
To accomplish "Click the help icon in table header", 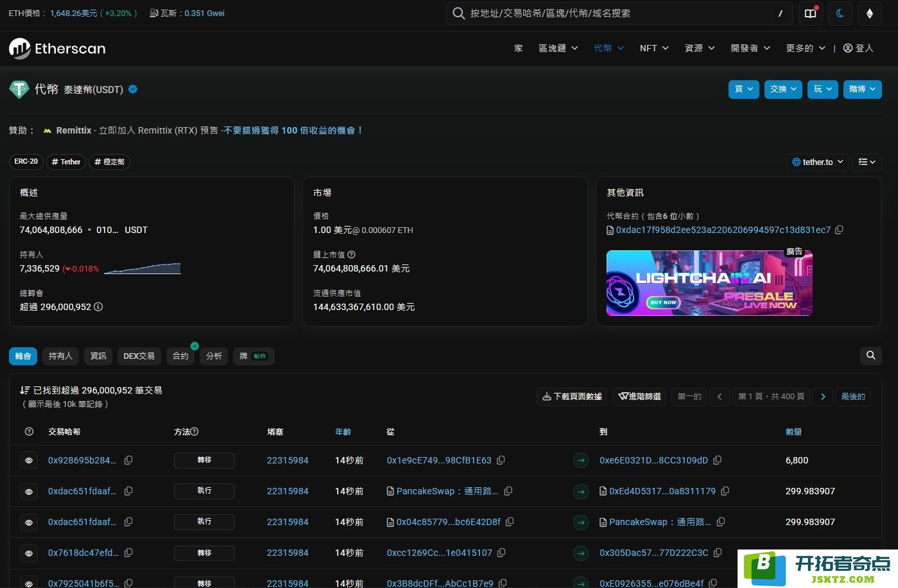I will point(29,432).
